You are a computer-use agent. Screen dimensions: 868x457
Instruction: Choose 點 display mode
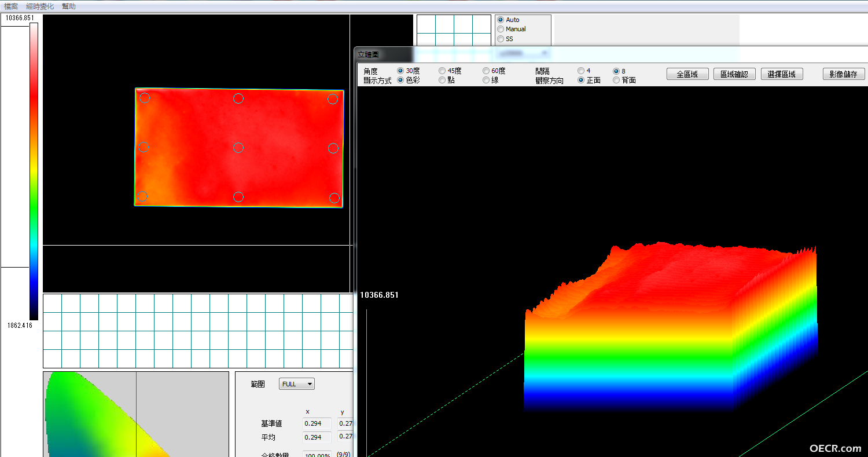442,80
